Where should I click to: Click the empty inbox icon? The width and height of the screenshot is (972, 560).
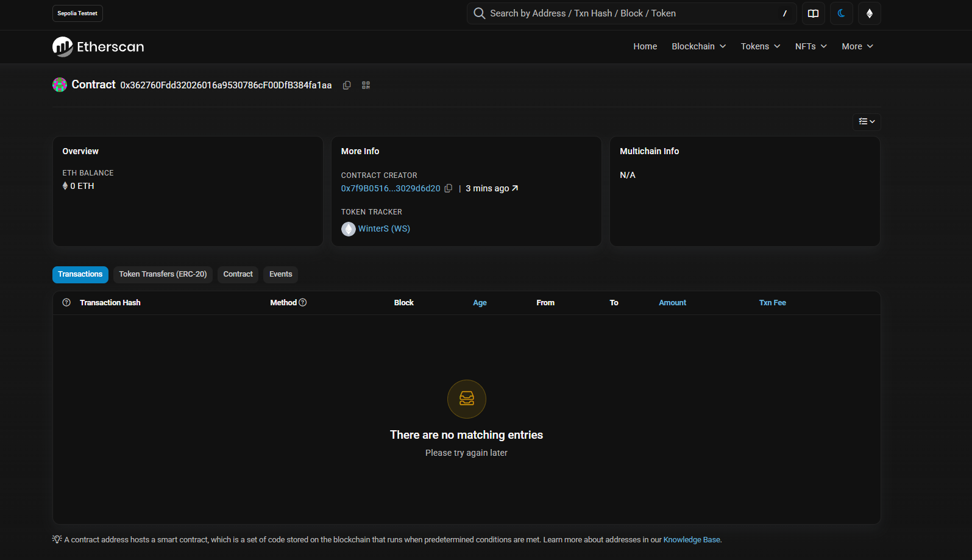(x=467, y=399)
